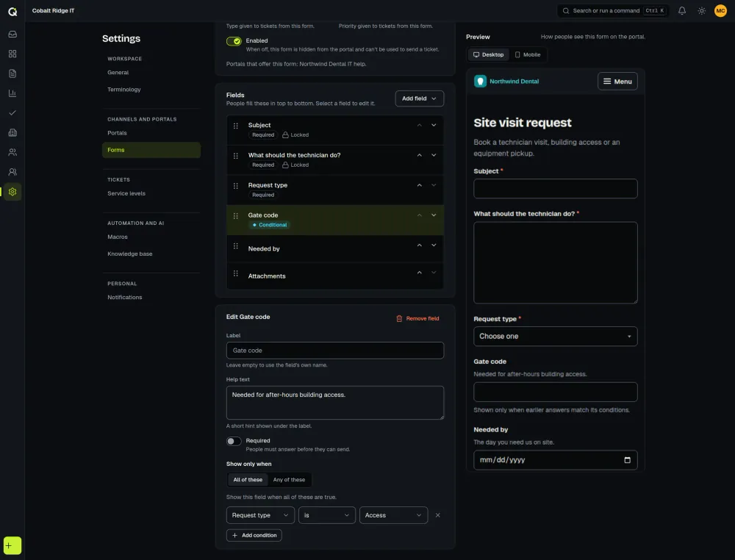Viewport: 735px width, 560px height.
Task: Click the Help text textarea
Action: pyautogui.click(x=334, y=403)
